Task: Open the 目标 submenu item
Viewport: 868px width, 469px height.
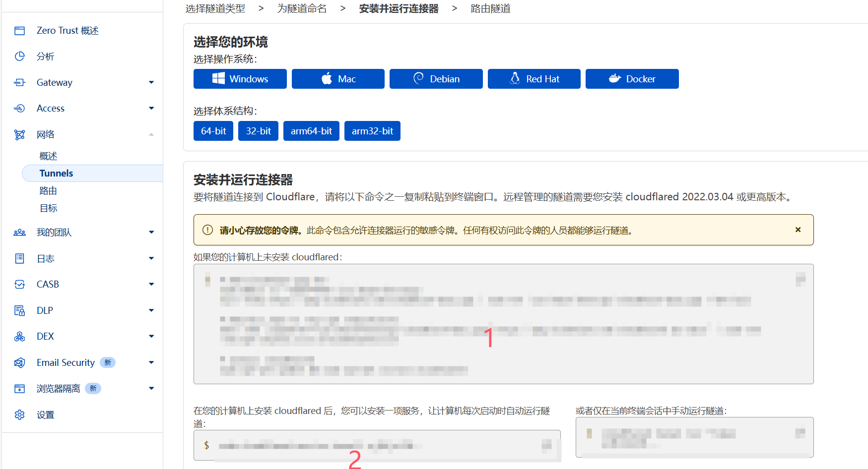Action: coord(48,208)
